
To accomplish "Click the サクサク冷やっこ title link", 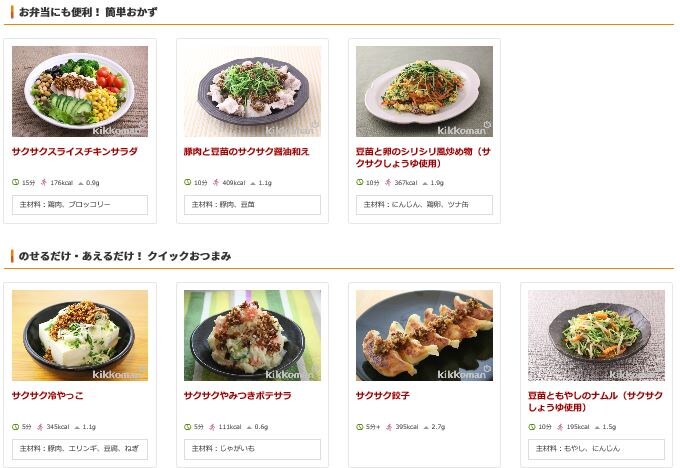I will tap(47, 395).
